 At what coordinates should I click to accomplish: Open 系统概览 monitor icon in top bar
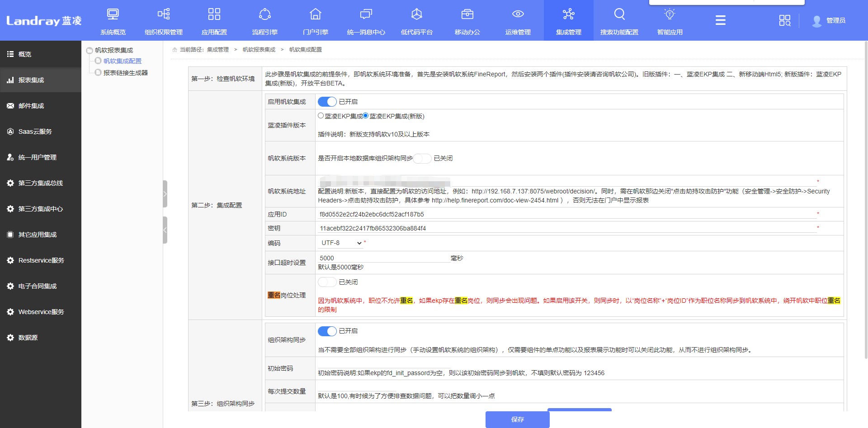pyautogui.click(x=113, y=14)
